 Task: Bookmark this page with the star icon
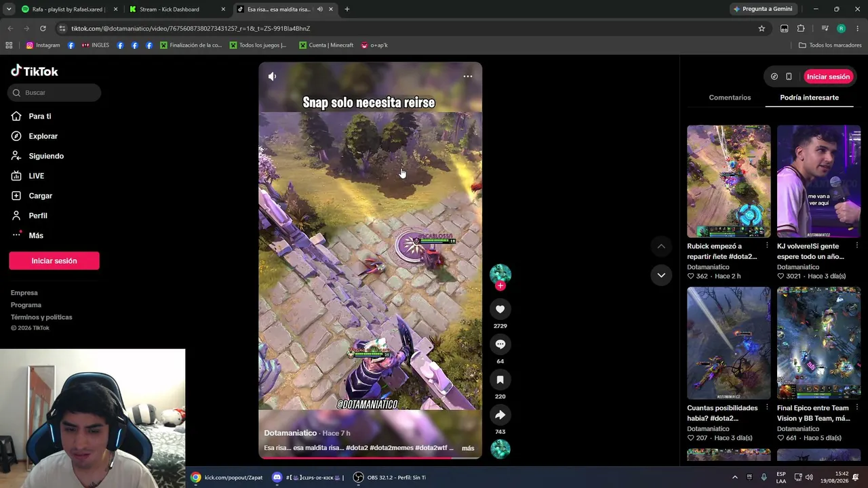[x=762, y=28]
